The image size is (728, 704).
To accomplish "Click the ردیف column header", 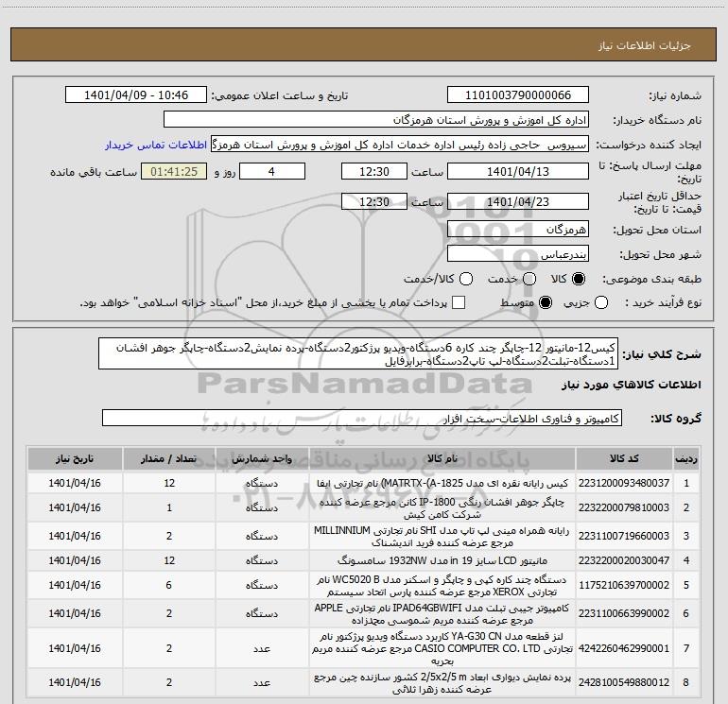I will (686, 458).
